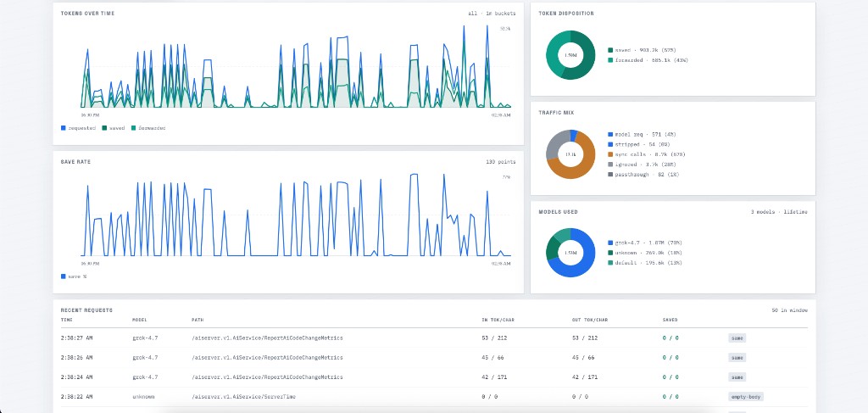868x413 pixels.
Task: Click the 'ignored · 3.7k' Traffic Mix entry
Action: tap(642, 165)
